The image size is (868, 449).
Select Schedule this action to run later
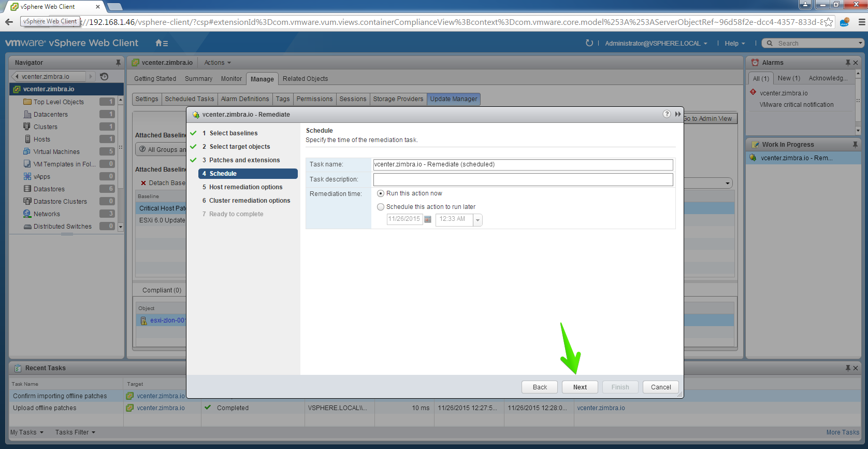tap(381, 207)
